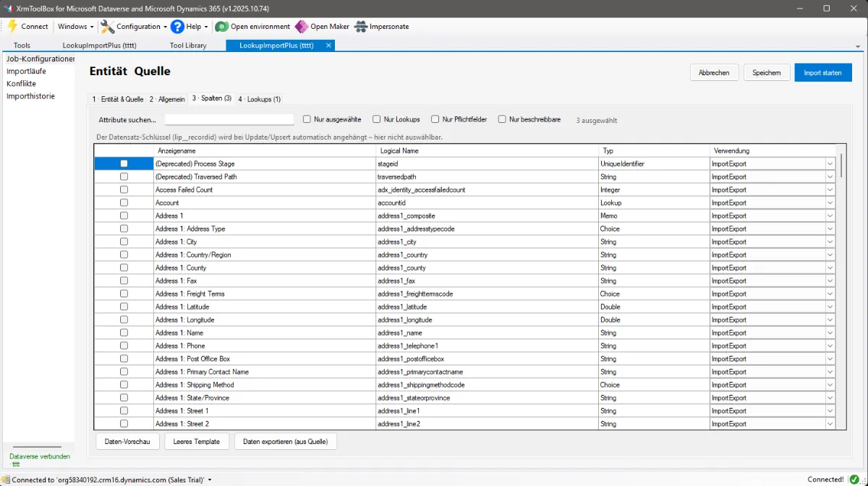Click the address1_stateorprovince cell
Image resolution: width=868 pixels, height=486 pixels.
point(487,398)
